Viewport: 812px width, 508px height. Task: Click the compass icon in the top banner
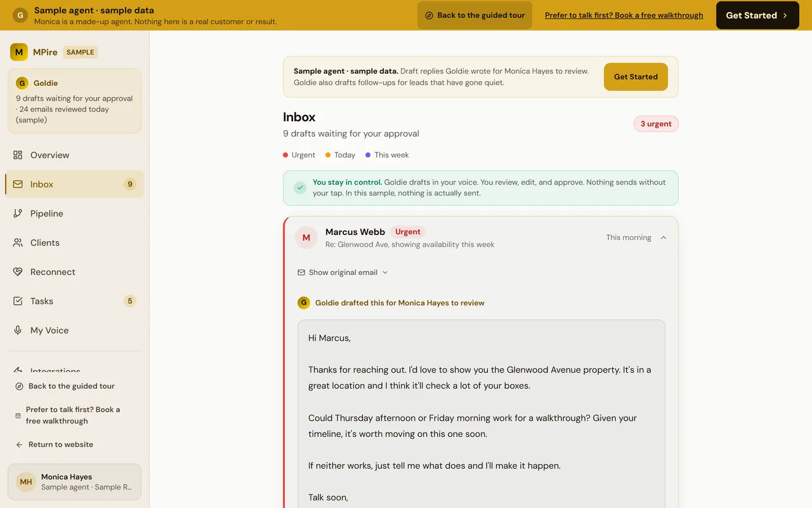pos(429,15)
